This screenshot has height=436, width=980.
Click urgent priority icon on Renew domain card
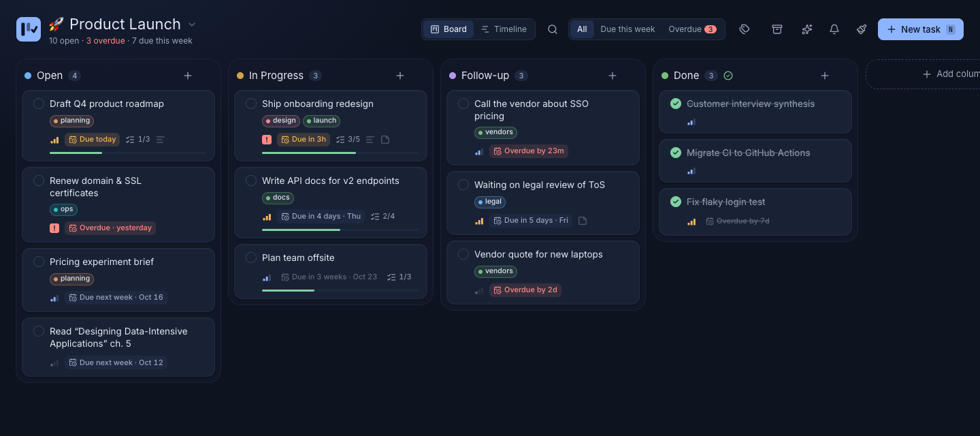54,228
